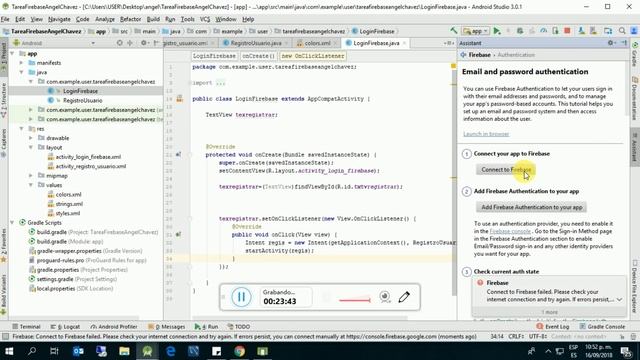Click Firebase breadcrumb in Assistant
640x360 pixels.
479,55
